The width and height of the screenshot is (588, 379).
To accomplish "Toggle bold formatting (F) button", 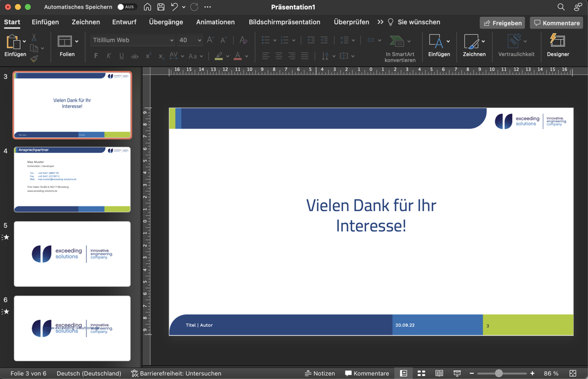I will [96, 56].
